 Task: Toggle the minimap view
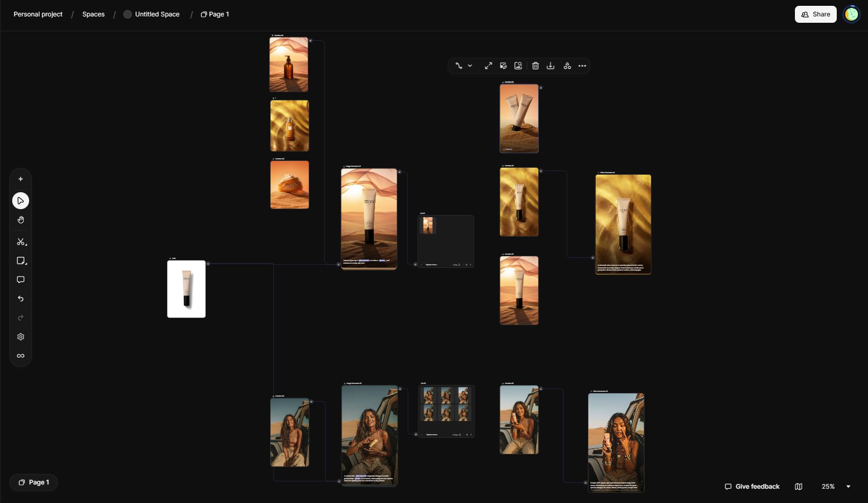[799, 487]
